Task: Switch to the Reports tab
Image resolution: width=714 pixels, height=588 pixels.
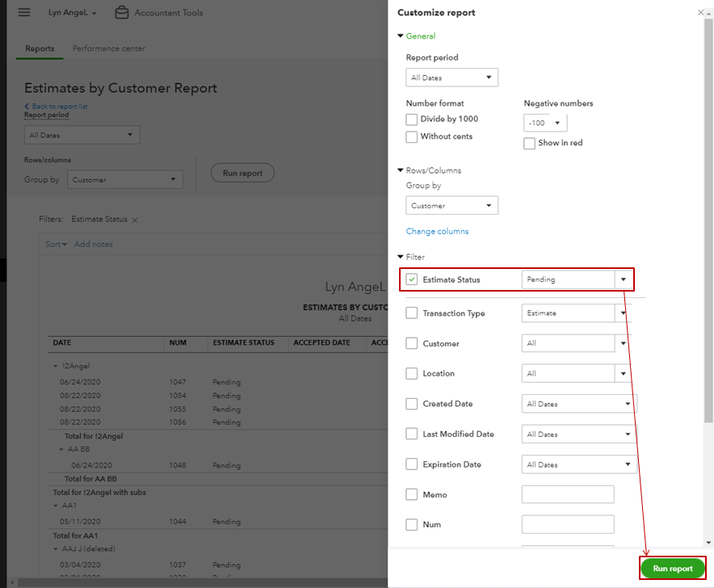Action: [x=40, y=48]
